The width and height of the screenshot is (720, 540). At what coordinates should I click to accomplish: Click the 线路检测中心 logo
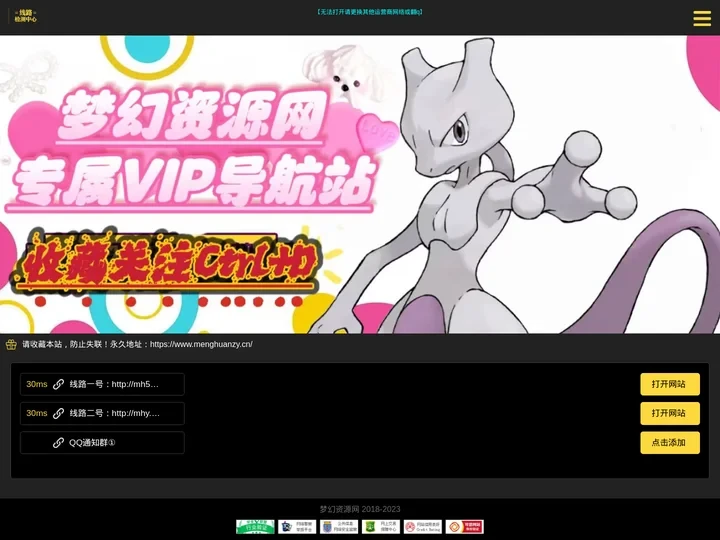[x=25, y=16]
